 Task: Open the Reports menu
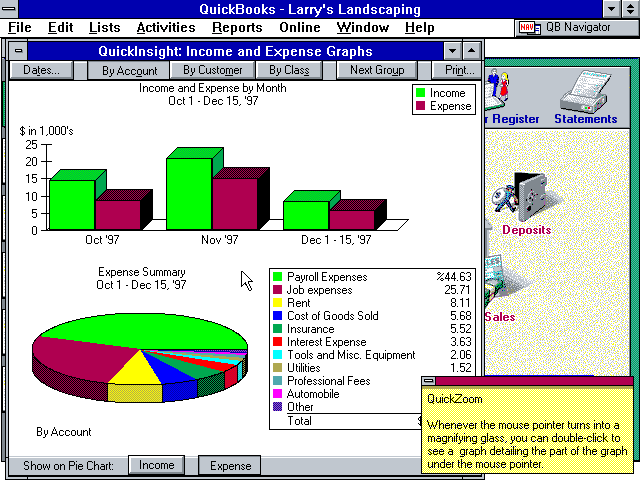click(x=237, y=28)
